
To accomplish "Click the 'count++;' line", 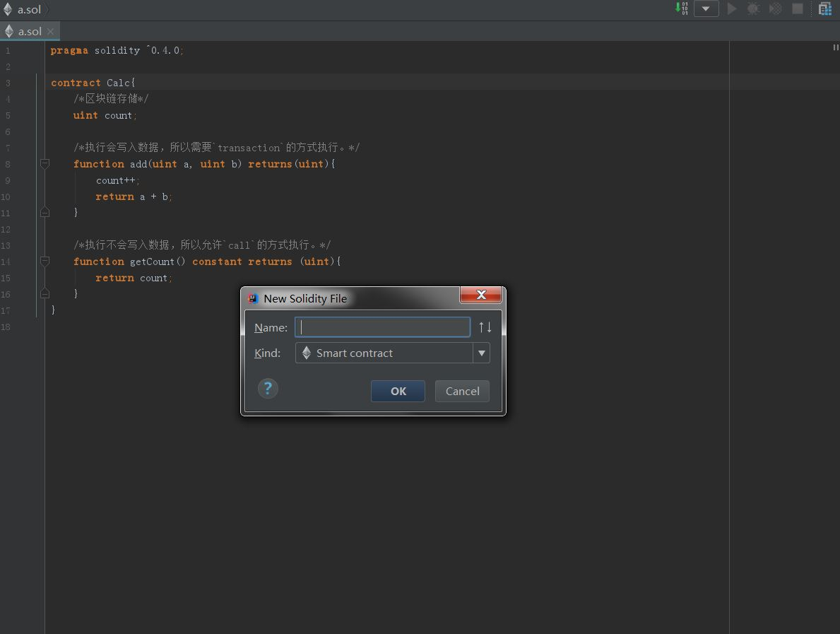I will 118,181.
